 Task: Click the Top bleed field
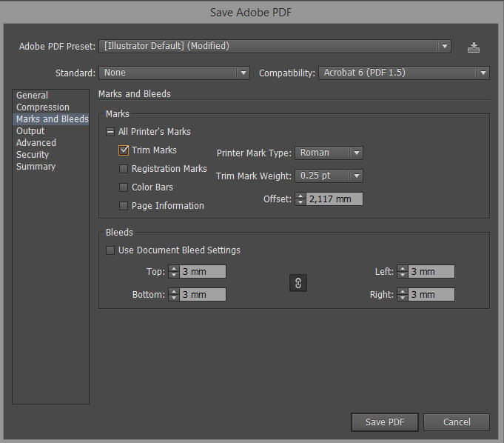[203, 272]
